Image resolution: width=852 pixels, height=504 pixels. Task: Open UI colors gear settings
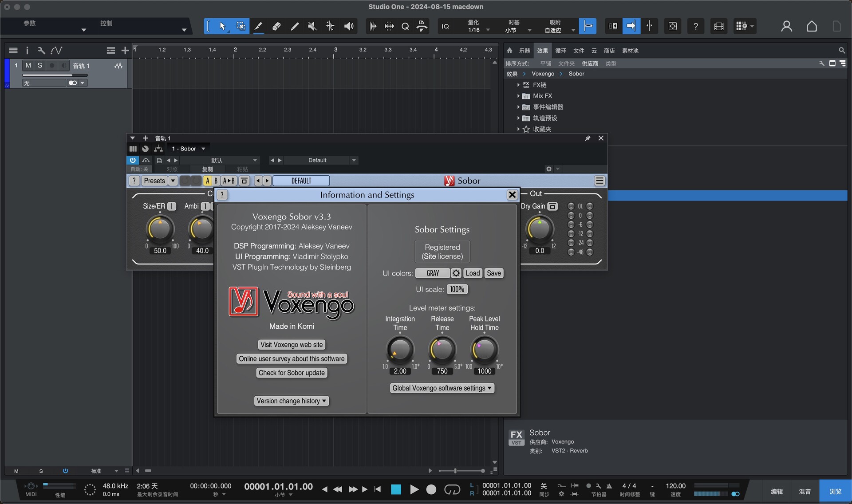click(x=456, y=273)
